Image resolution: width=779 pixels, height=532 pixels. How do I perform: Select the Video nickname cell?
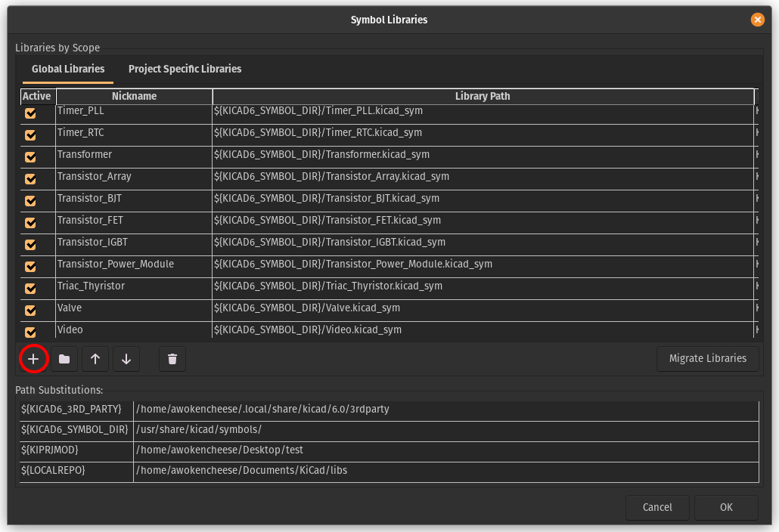pyautogui.click(x=134, y=330)
